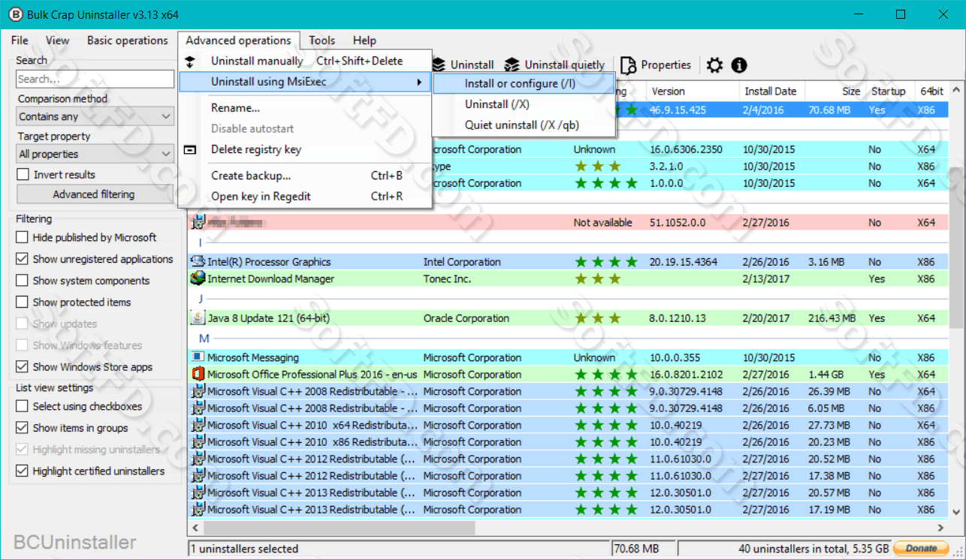Sort by the Install Date column header
The width and height of the screenshot is (966, 560).
(x=771, y=92)
